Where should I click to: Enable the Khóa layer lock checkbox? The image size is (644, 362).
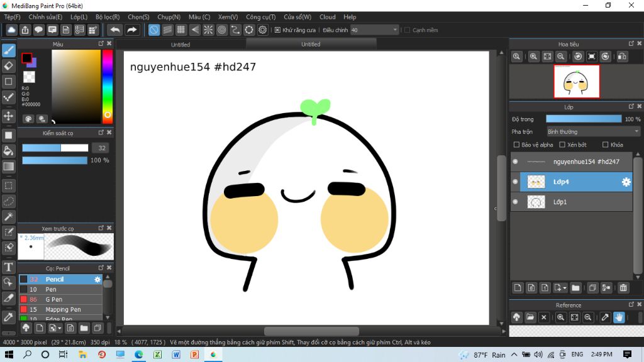[x=604, y=145]
